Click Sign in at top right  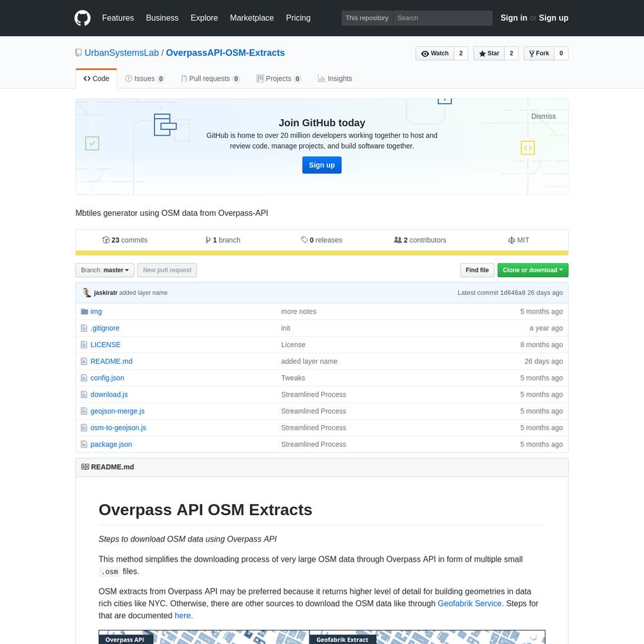point(514,18)
